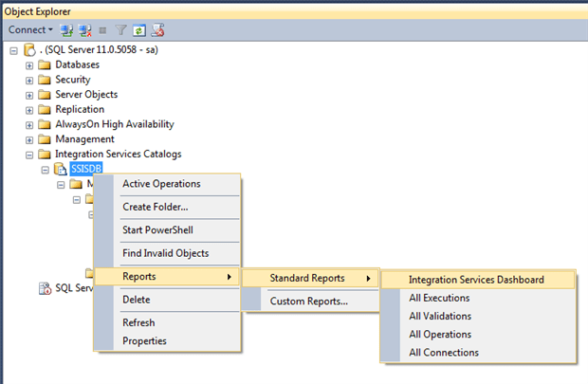Screen dimensions: 588x384
Task: Collapse Integration Services Catalogs node
Action: 29,155
